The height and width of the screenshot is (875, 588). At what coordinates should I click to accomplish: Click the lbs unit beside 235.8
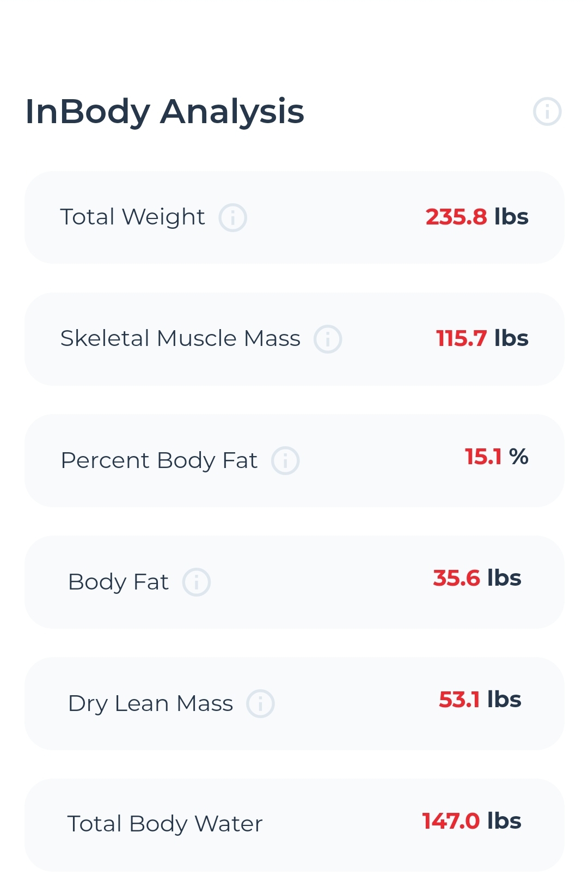[x=511, y=217]
